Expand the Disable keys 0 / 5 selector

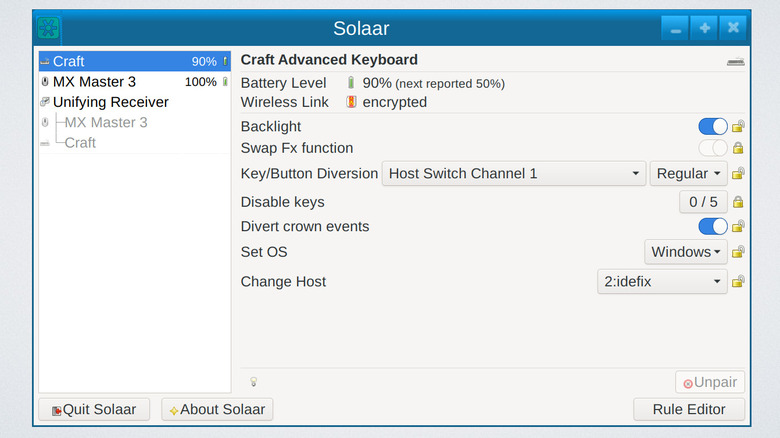703,202
